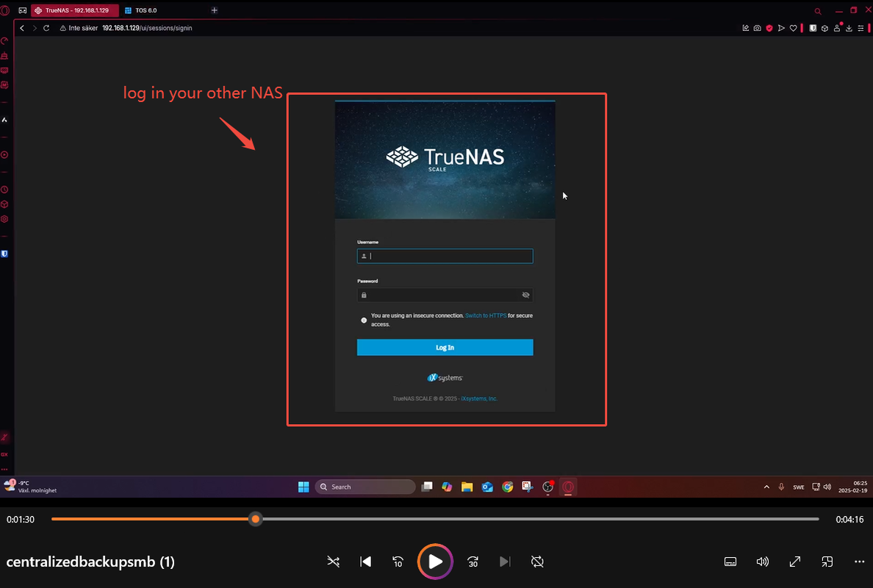Image resolution: width=873 pixels, height=588 pixels.
Task: Click the TrueNAS - 192.168.1.129 browser tab
Action: (x=75, y=10)
